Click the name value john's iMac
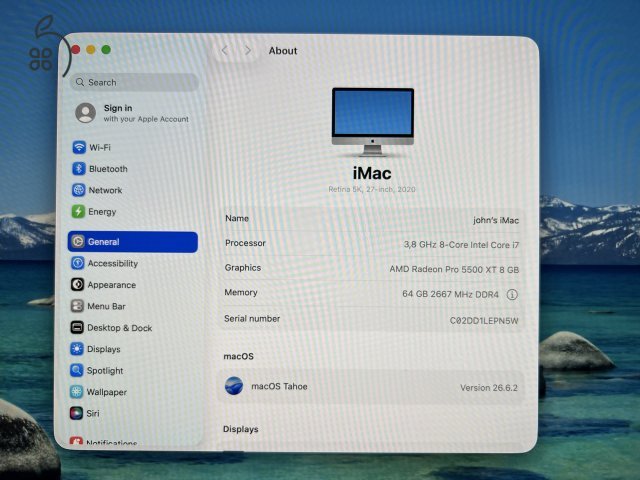The width and height of the screenshot is (640, 480). coord(496,220)
